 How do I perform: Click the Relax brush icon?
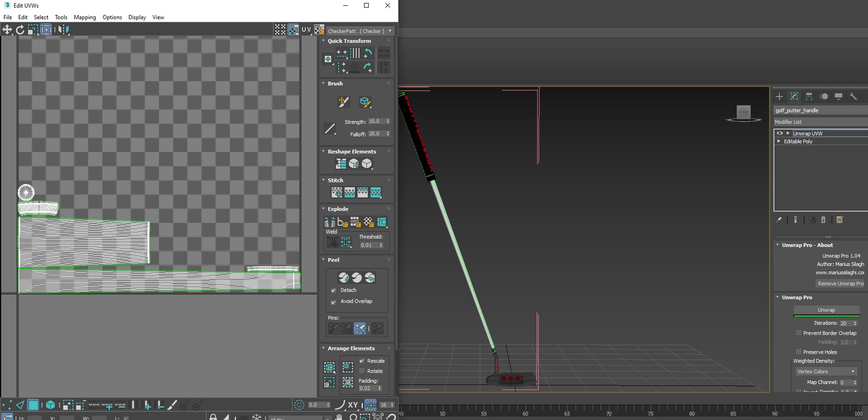pos(365,102)
